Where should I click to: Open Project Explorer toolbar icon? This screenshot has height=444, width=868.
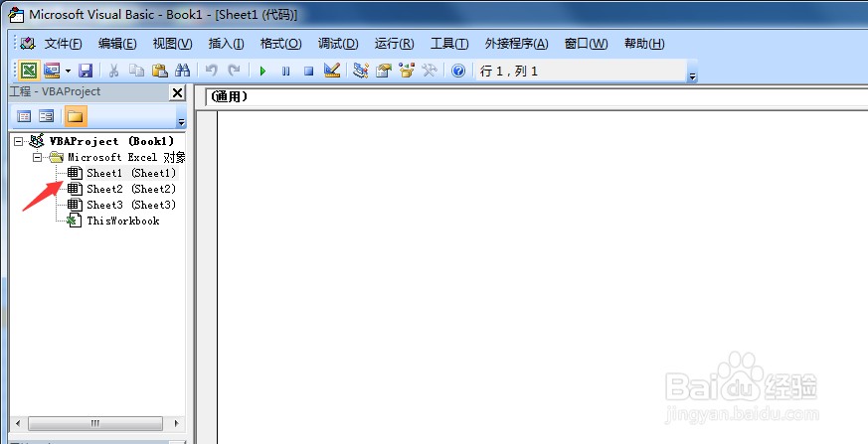[361, 71]
